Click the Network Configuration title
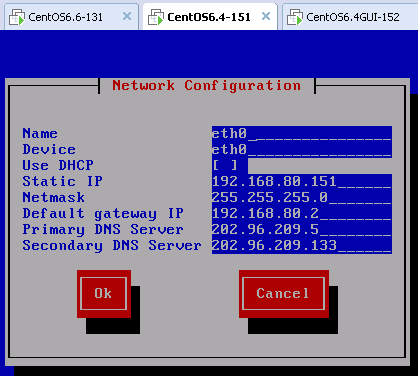 (207, 86)
